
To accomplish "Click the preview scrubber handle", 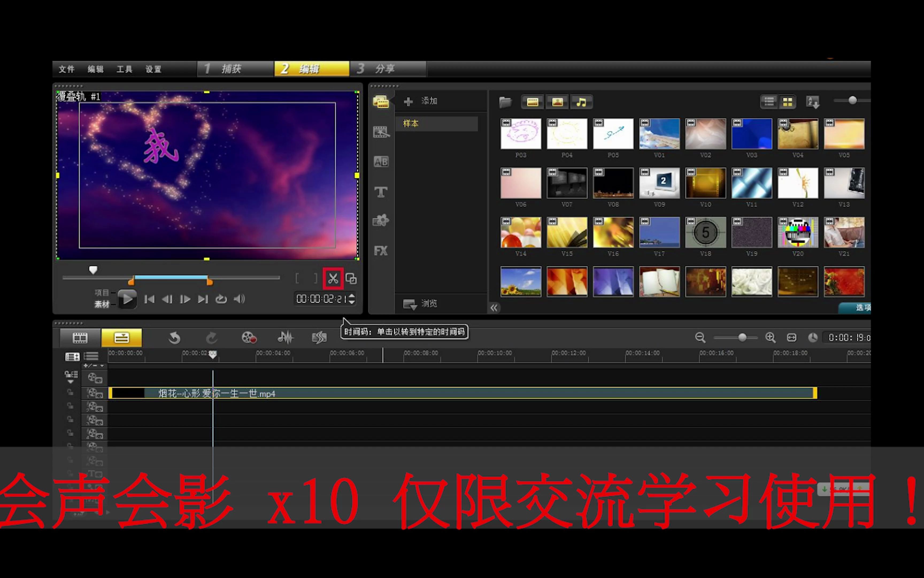I will 93,270.
